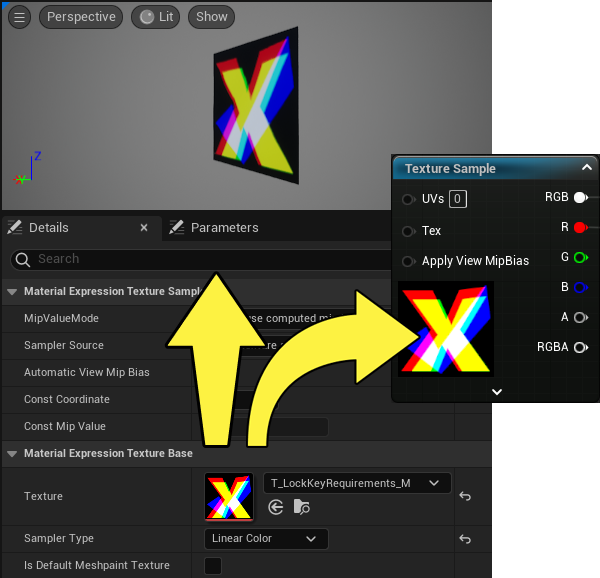Click the Texture property label
This screenshot has width=600, height=578.
pyautogui.click(x=43, y=496)
